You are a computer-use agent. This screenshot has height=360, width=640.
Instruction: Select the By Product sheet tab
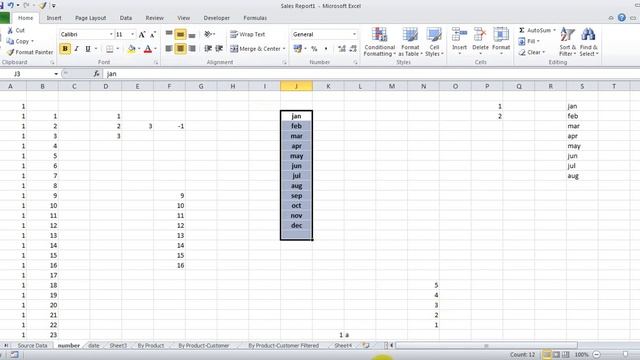151,345
